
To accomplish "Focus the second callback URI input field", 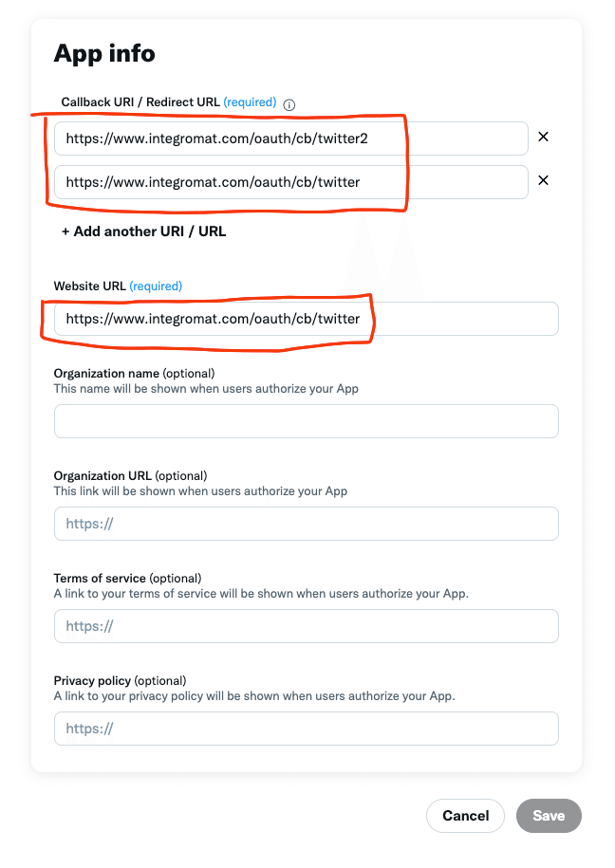I will pyautogui.click(x=290, y=182).
